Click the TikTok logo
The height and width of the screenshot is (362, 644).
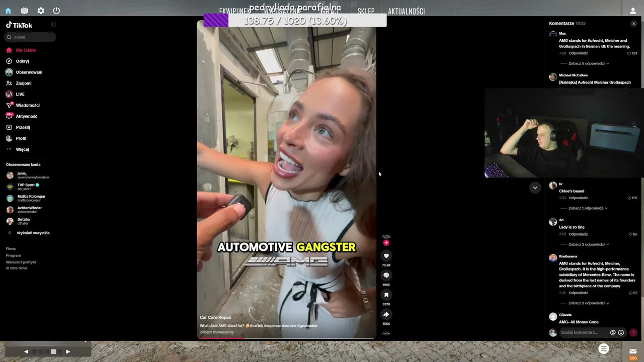click(x=19, y=25)
